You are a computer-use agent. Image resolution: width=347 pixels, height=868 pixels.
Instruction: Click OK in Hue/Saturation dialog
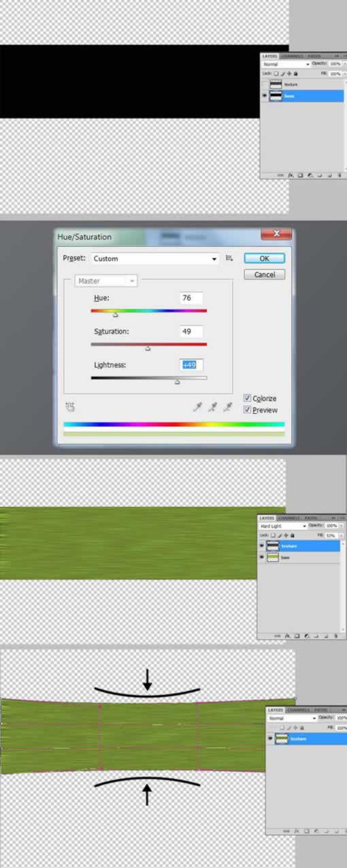pos(264,259)
